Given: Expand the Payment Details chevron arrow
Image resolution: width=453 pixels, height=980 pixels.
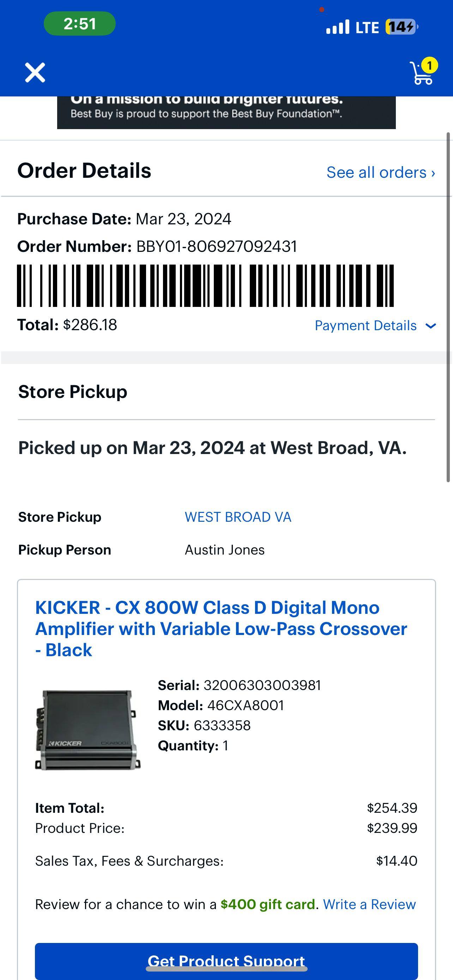Looking at the screenshot, I should pyautogui.click(x=430, y=326).
